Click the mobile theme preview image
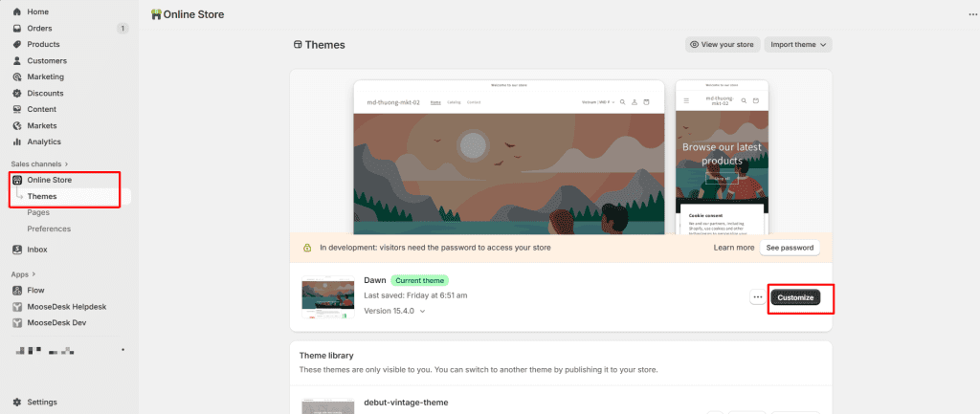 [x=722, y=158]
